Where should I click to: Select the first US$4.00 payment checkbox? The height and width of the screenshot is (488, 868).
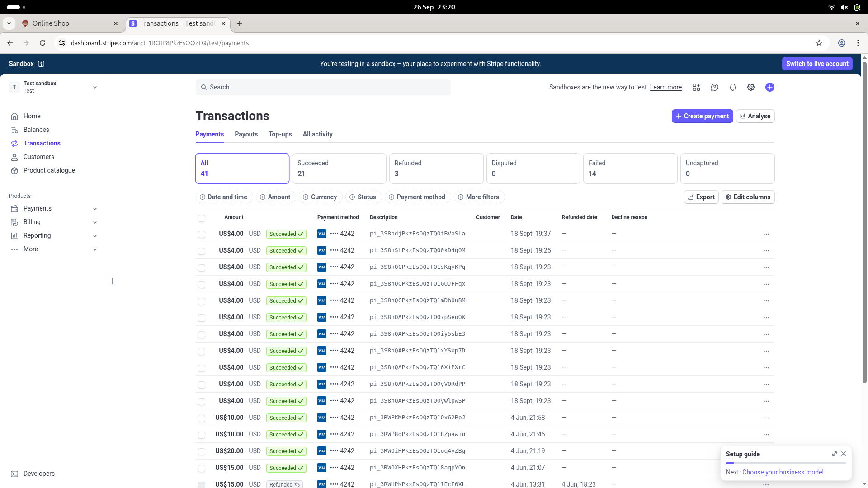click(x=202, y=235)
